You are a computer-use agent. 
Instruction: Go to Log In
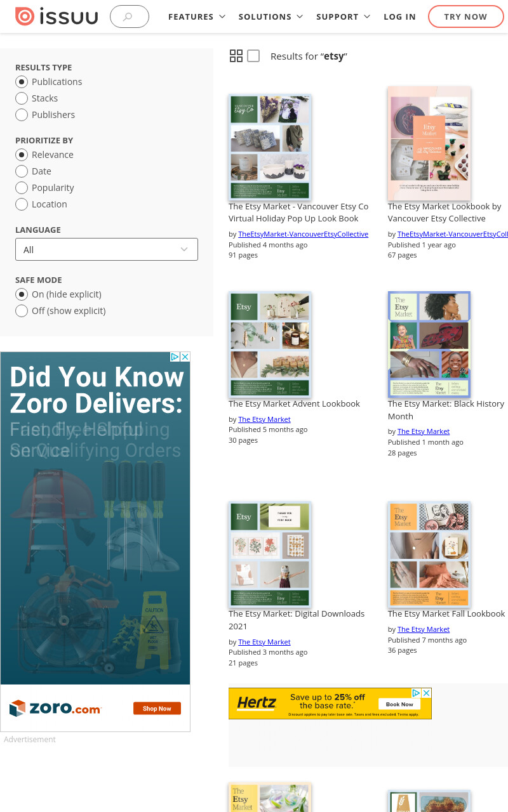(x=399, y=16)
